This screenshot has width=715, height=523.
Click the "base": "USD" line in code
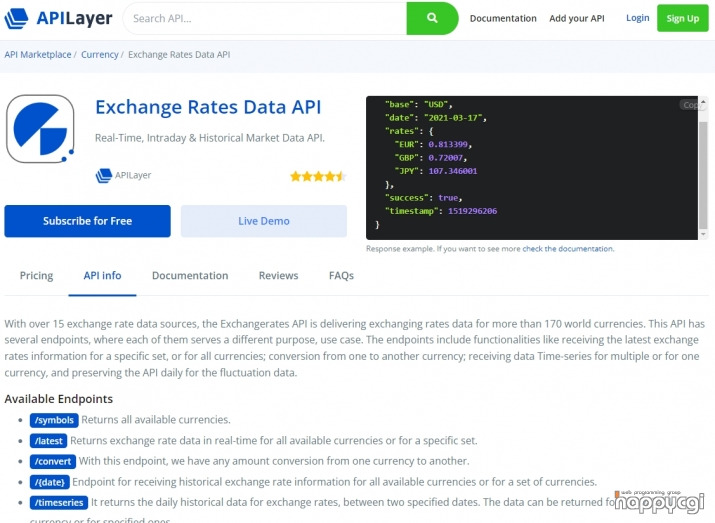[x=419, y=104]
